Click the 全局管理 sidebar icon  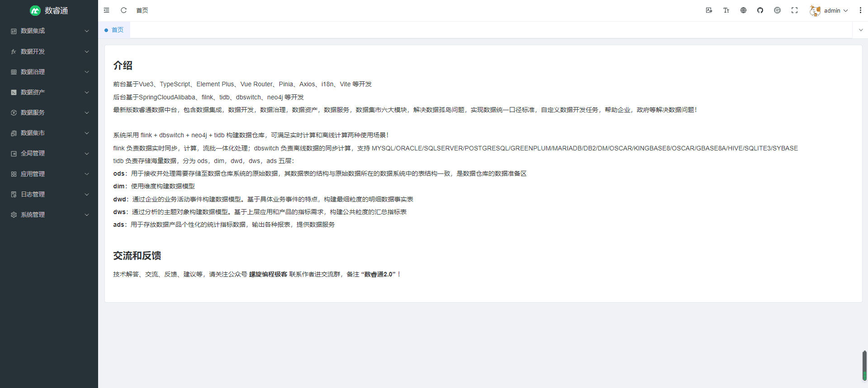click(14, 154)
